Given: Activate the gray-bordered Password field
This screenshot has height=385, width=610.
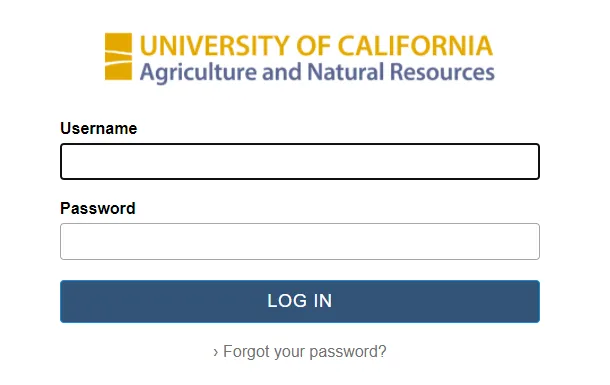Looking at the screenshot, I should point(300,242).
